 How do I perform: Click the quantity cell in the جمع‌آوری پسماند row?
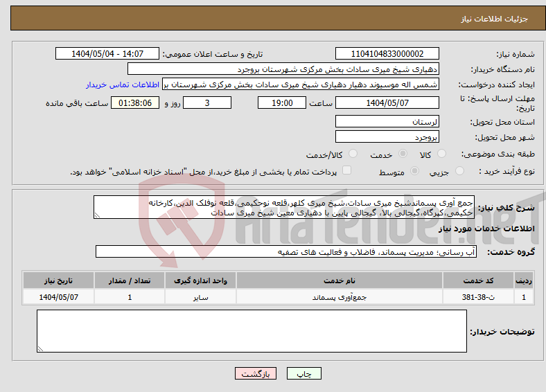pos(130,297)
